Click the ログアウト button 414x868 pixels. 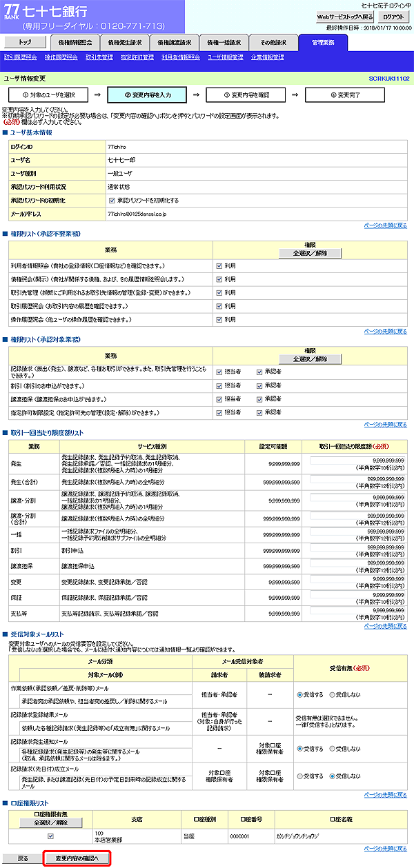click(x=394, y=17)
